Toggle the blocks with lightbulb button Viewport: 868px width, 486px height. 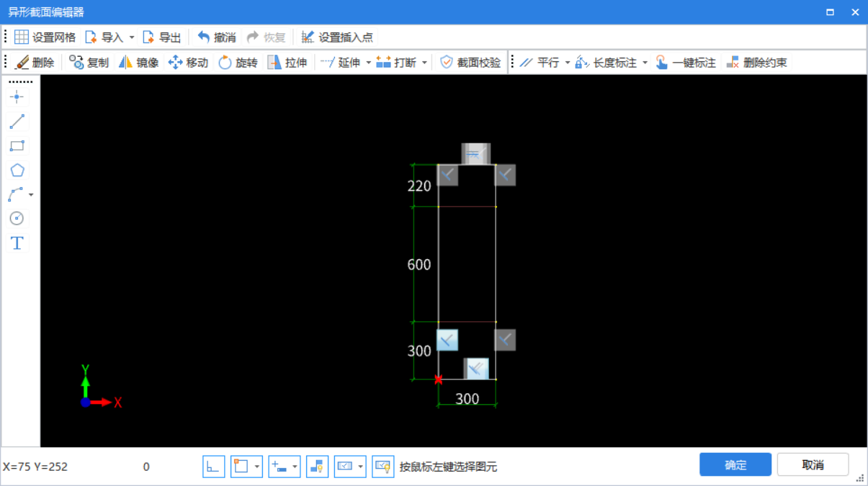point(317,467)
